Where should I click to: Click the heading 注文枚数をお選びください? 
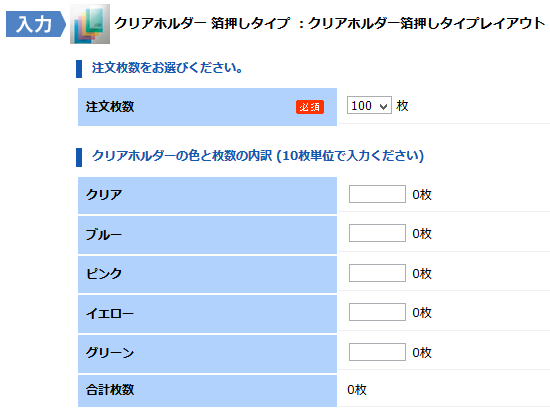[x=167, y=68]
